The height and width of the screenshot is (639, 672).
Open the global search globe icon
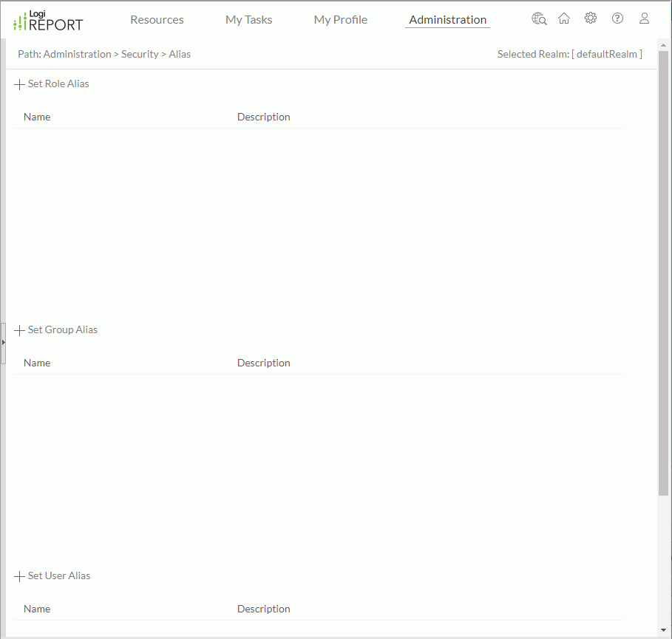(539, 19)
